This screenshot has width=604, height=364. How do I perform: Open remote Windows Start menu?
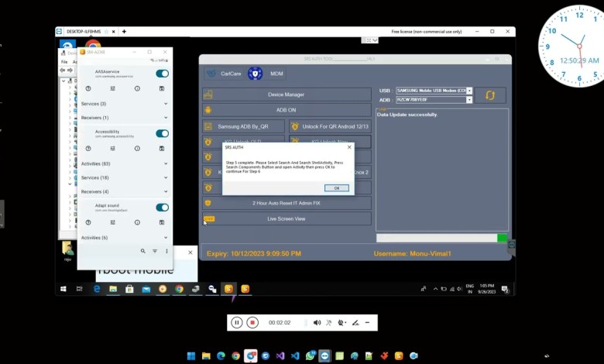click(x=63, y=289)
